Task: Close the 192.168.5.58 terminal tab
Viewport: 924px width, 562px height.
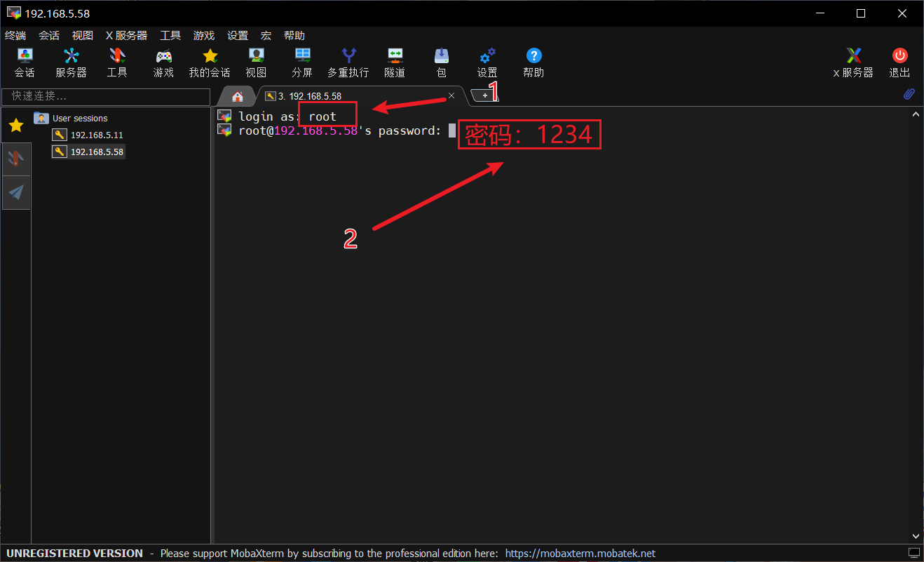Action: click(x=451, y=95)
